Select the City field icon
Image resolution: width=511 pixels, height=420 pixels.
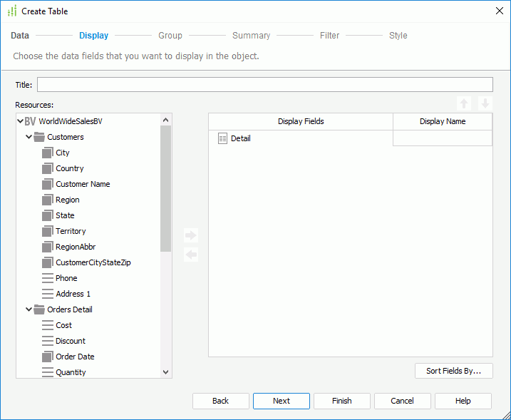[48, 153]
